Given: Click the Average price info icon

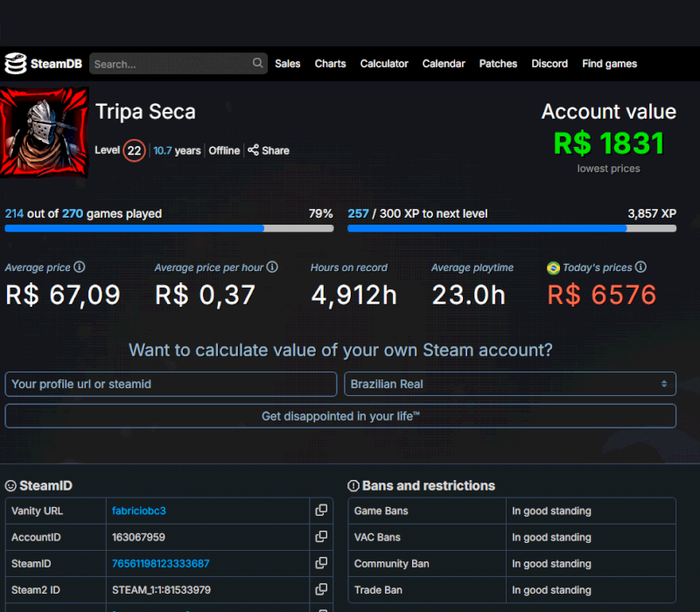Looking at the screenshot, I should (x=80, y=268).
